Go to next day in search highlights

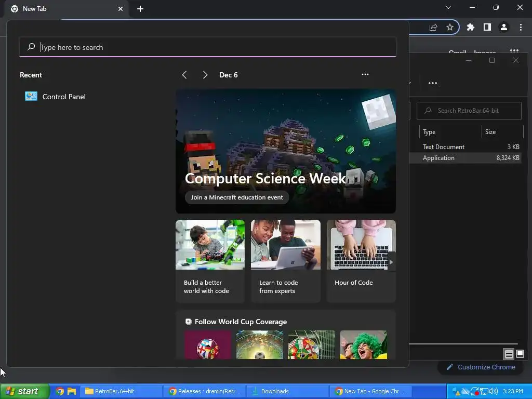pos(205,75)
